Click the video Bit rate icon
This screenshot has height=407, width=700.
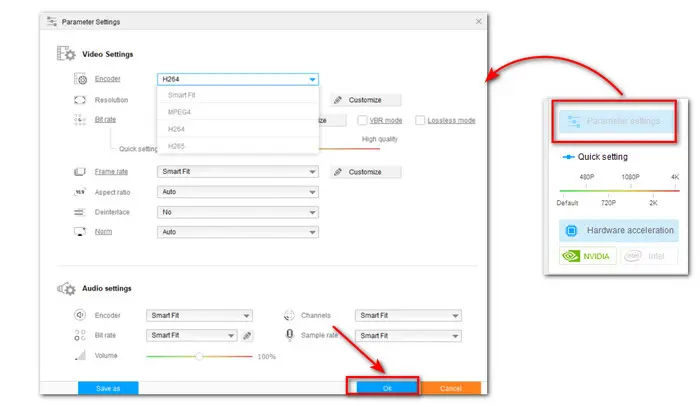click(x=80, y=120)
